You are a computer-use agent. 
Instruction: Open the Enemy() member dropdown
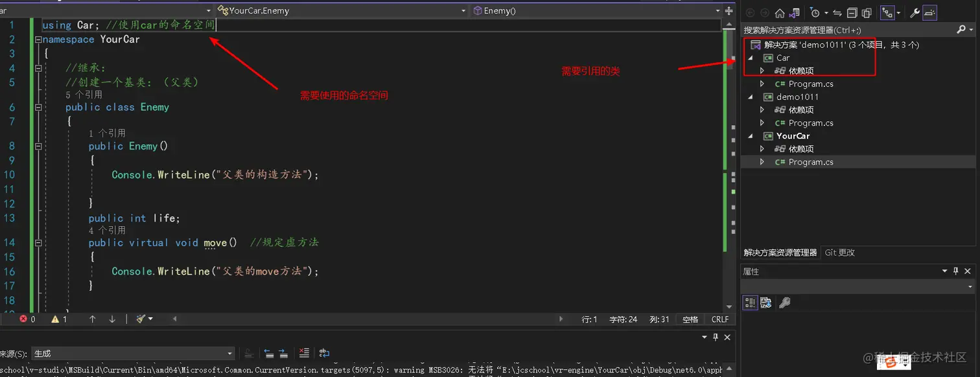596,10
